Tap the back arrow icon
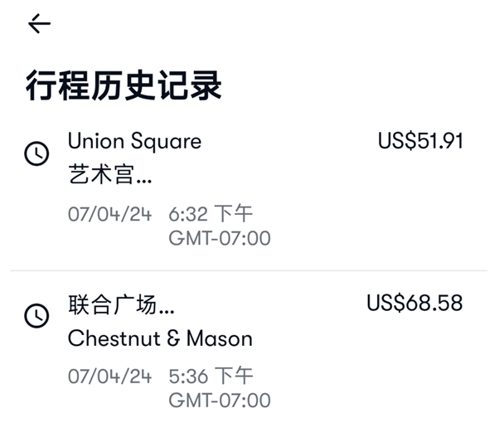Image resolution: width=504 pixels, height=428 pixels. (x=39, y=24)
